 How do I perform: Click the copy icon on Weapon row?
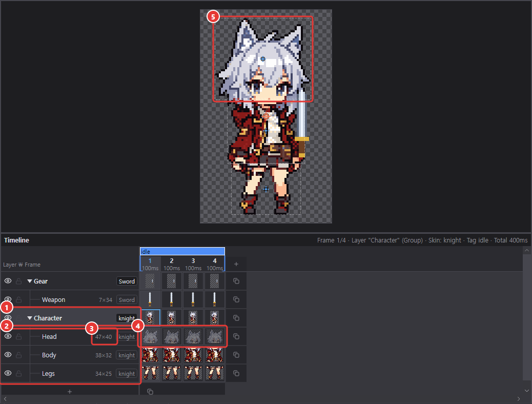[x=236, y=299]
